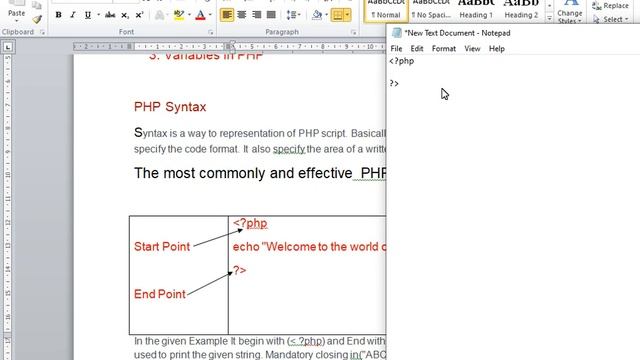Open Notepad Edit menu
Screen dimensions: 640x360
[x=417, y=49]
